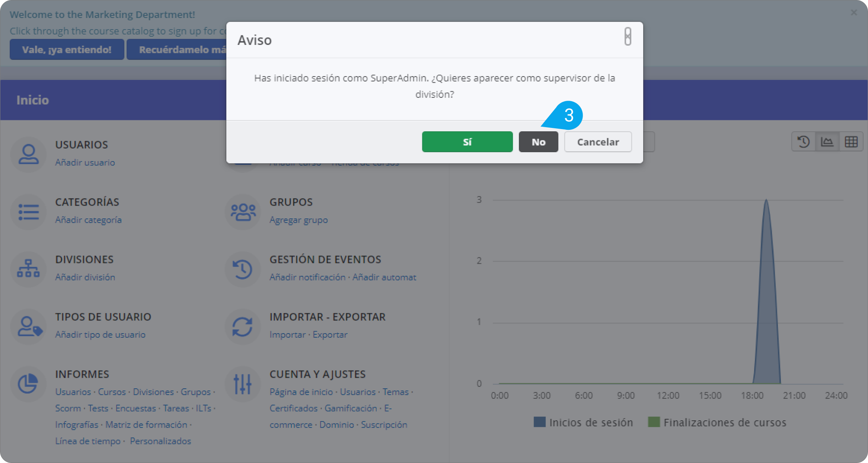Open the Matriz de formación link
This screenshot has height=463, width=868.
pos(146,425)
